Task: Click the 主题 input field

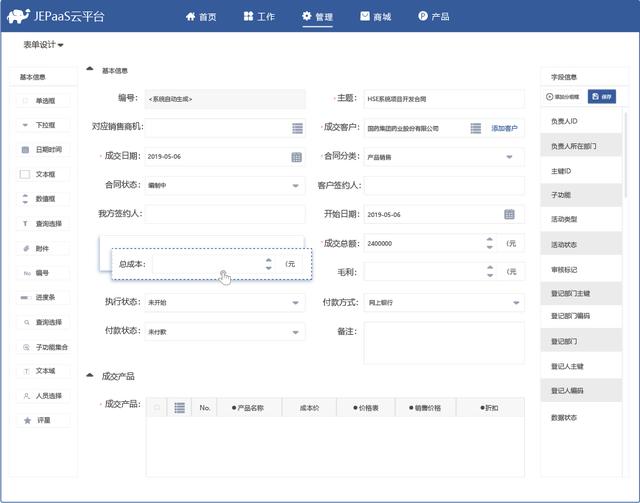Action: [444, 99]
